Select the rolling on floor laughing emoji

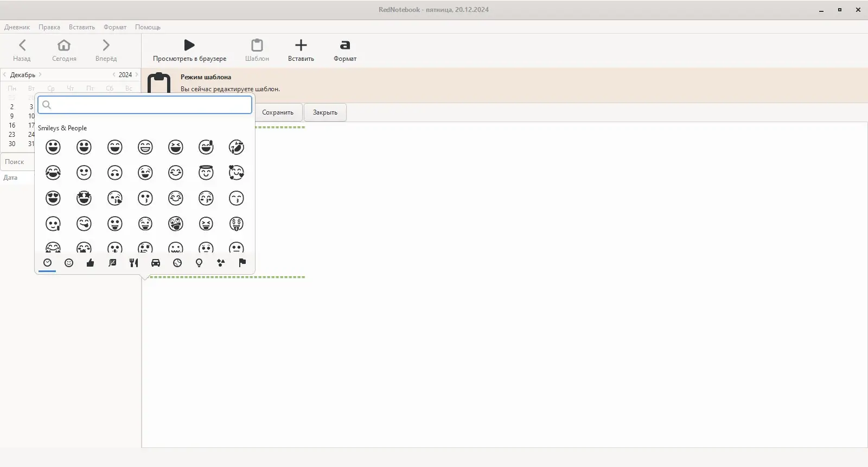[x=237, y=147]
